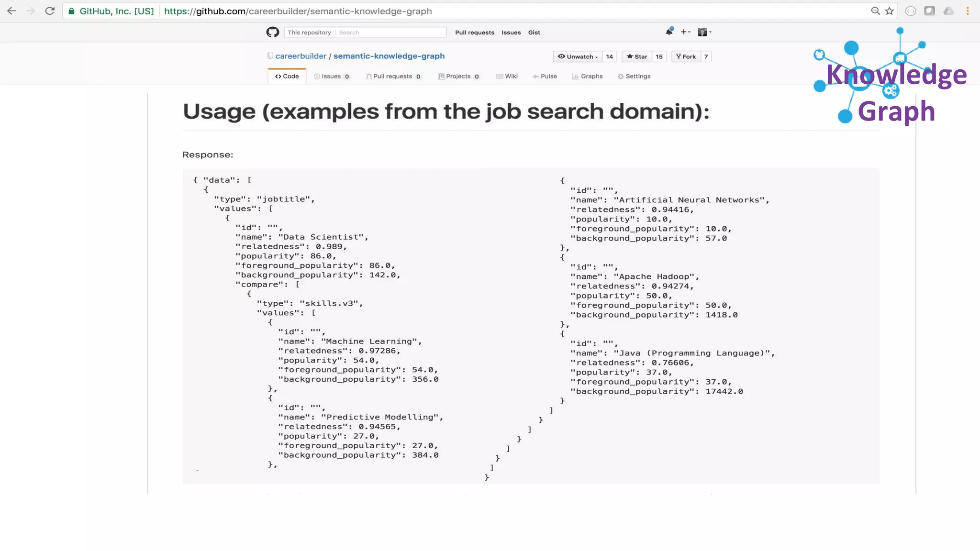Open the Wiki tab

pyautogui.click(x=507, y=76)
